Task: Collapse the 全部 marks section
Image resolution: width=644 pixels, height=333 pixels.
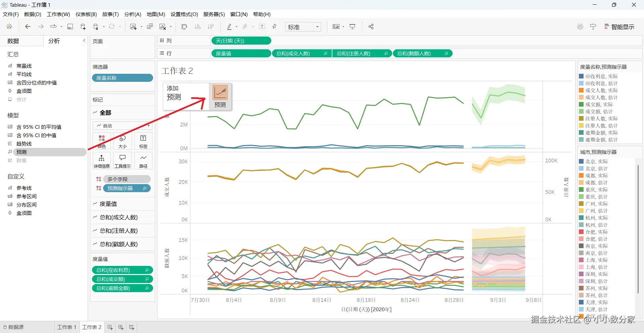Action: pos(95,113)
